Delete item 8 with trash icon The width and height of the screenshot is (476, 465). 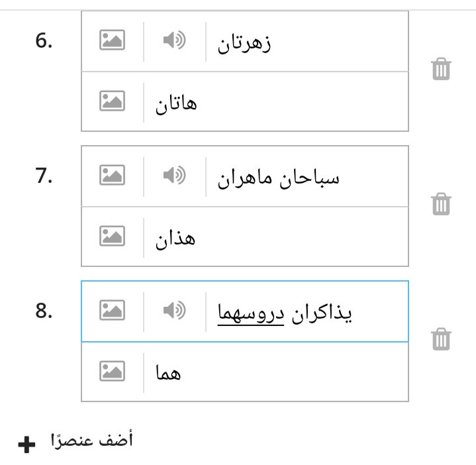tap(441, 339)
